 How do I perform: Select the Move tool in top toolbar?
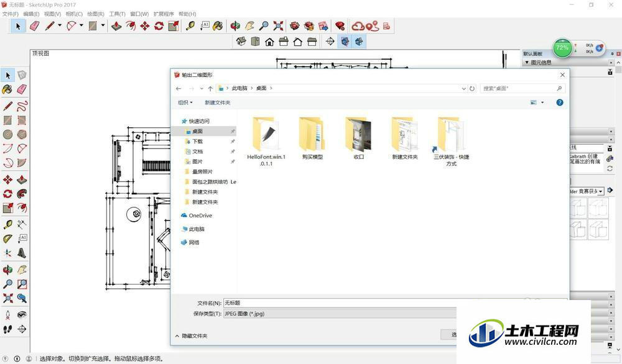click(145, 26)
